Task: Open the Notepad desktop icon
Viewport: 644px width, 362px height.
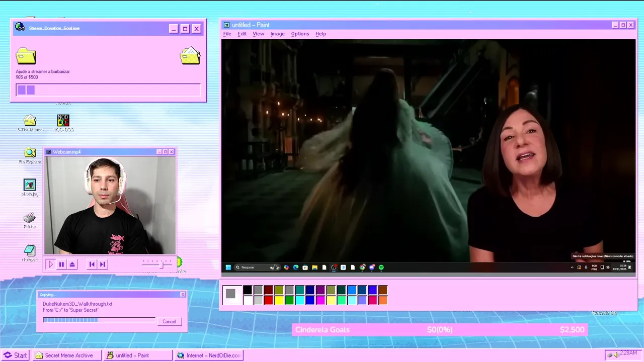Action: [x=30, y=253]
